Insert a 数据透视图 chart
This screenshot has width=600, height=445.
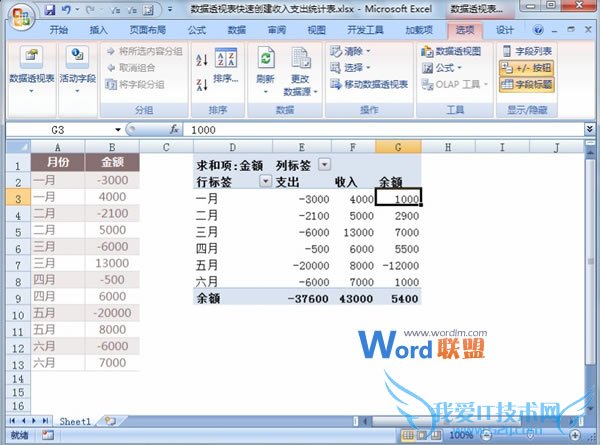pos(451,51)
